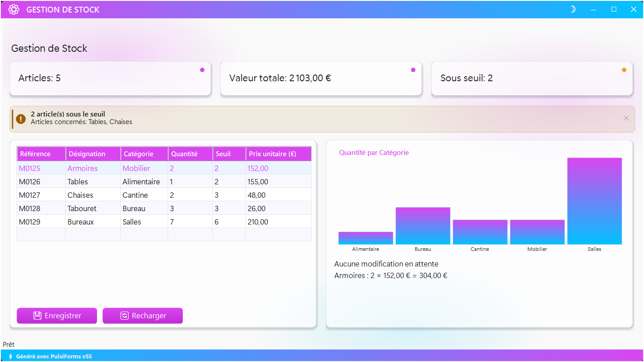Click the Généré avec PulsiForms v55 footer text
This screenshot has height=362, width=644.
pos(54,357)
